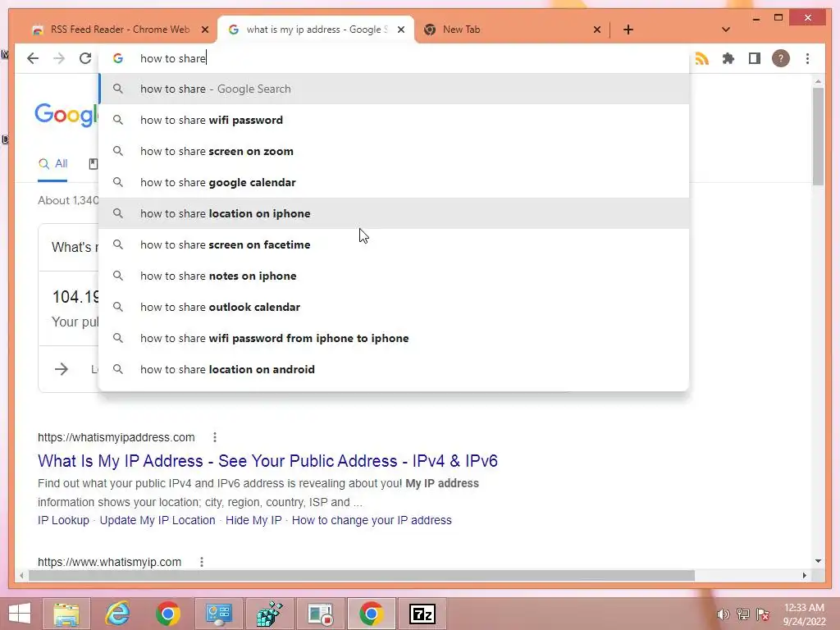Viewport: 840px width, 630px height.
Task: Close the 'what is my ip address' tab
Action: coord(400,30)
